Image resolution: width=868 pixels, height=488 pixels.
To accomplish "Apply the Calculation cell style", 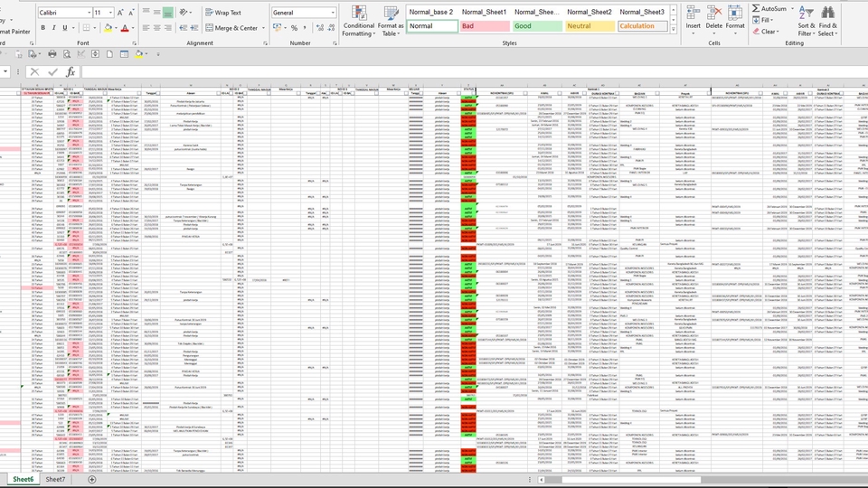I will (642, 26).
